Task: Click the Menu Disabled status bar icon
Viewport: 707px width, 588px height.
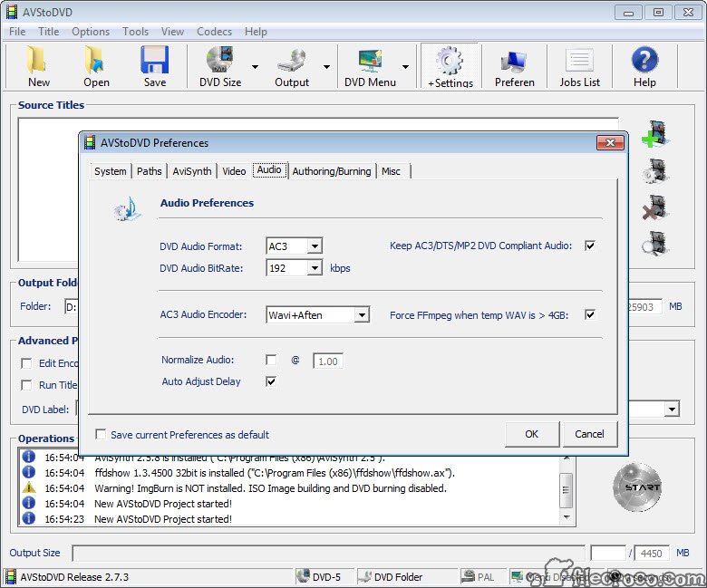Action: 517,577
